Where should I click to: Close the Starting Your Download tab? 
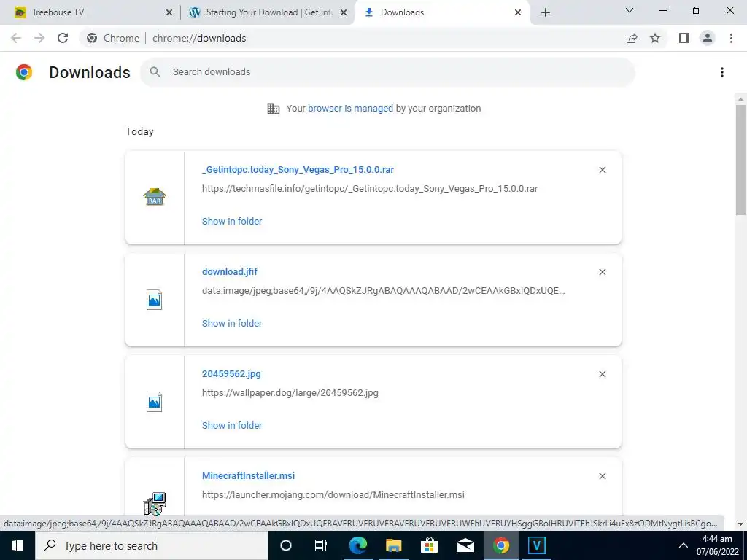pos(344,13)
